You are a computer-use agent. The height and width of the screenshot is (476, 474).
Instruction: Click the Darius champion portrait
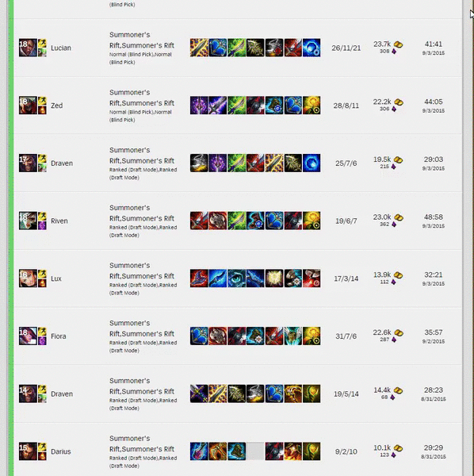pos(28,451)
